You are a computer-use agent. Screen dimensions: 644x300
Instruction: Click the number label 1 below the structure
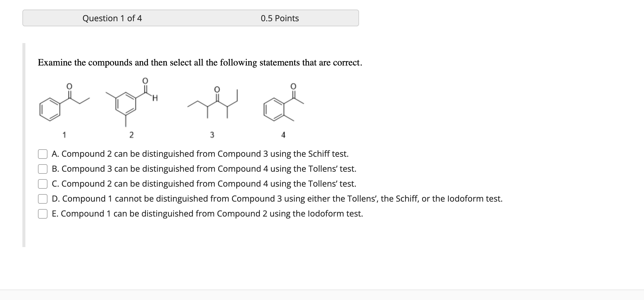coord(65,134)
